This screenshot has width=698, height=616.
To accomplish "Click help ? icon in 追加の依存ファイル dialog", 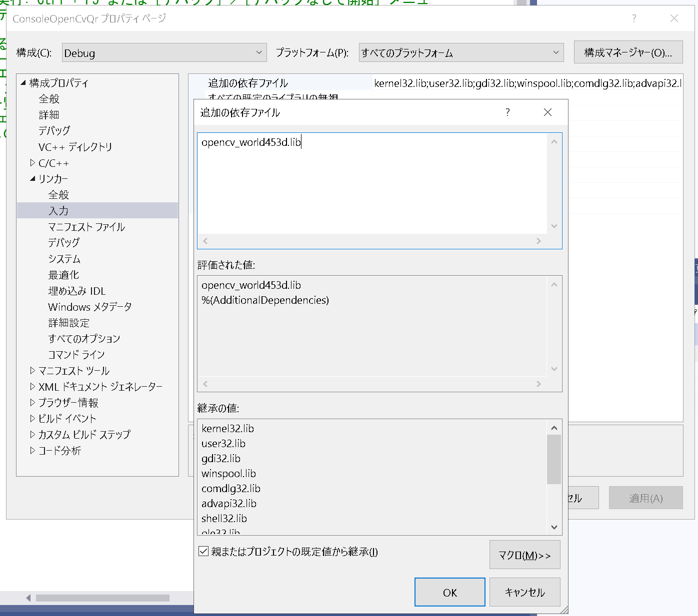I will 507,112.
